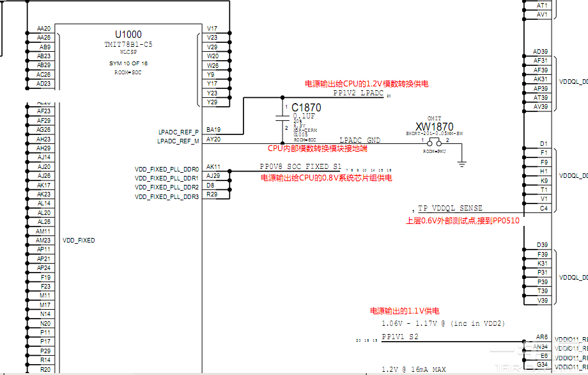This screenshot has width=588, height=375.
Task: Click the LPADC_GND net name
Action: pos(359,140)
